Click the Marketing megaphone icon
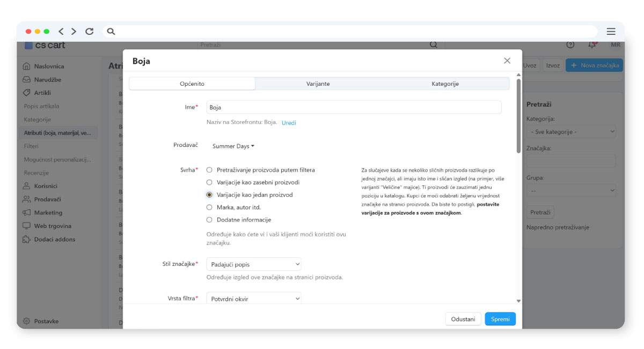 [x=26, y=213]
